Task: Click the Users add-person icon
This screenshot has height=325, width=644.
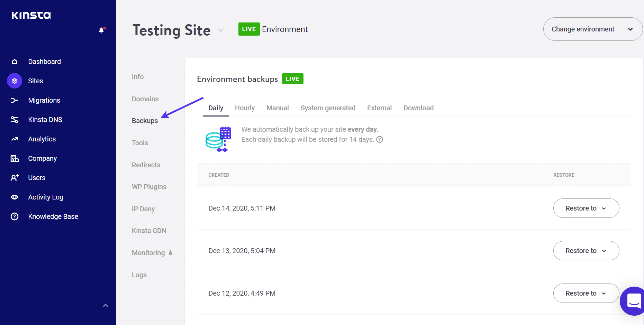Action: coord(15,178)
